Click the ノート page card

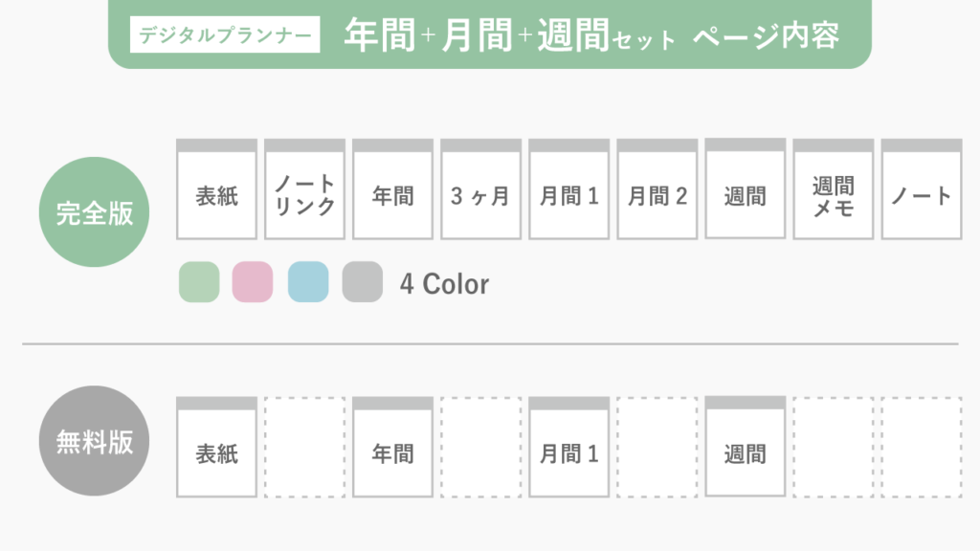click(922, 189)
